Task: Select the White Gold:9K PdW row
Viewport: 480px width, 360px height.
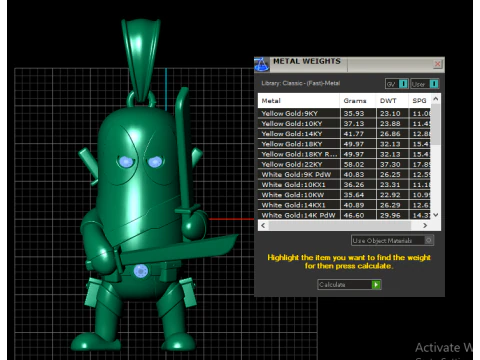Action: coord(344,175)
